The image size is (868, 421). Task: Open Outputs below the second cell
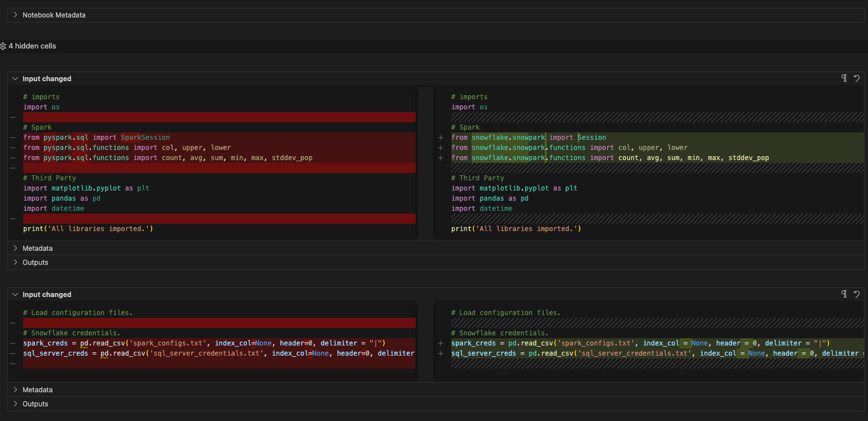coord(35,404)
